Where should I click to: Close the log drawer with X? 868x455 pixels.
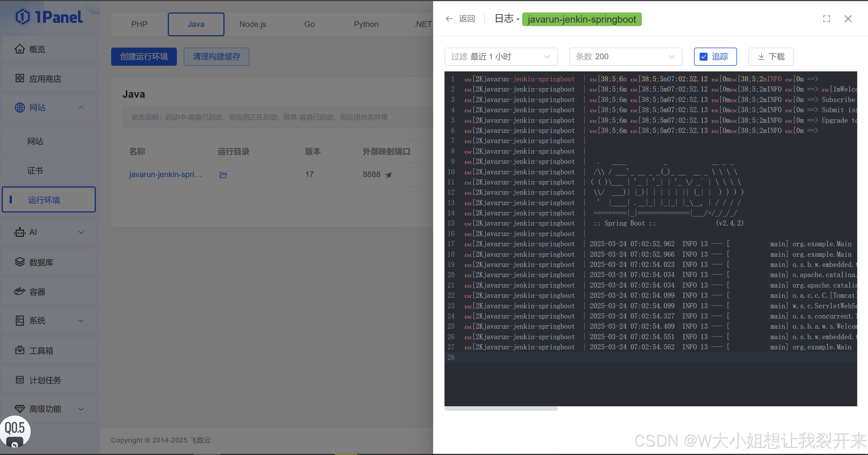tap(848, 18)
